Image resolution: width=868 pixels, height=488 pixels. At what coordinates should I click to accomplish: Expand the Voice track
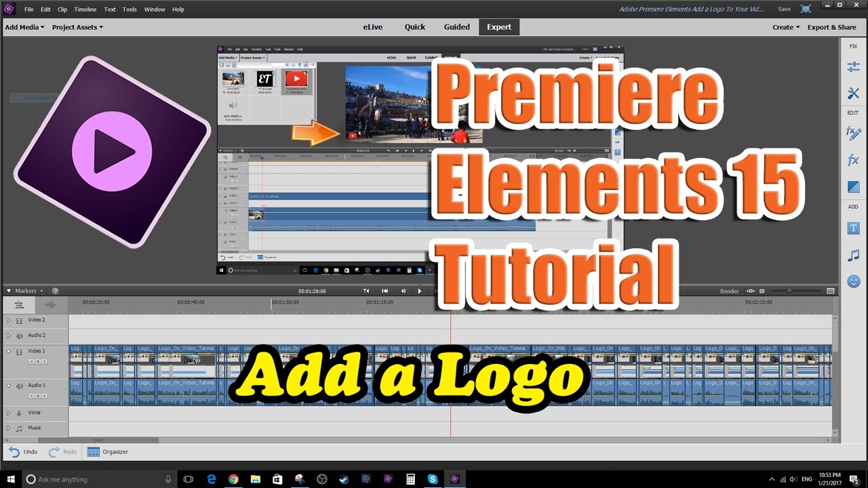(x=8, y=413)
